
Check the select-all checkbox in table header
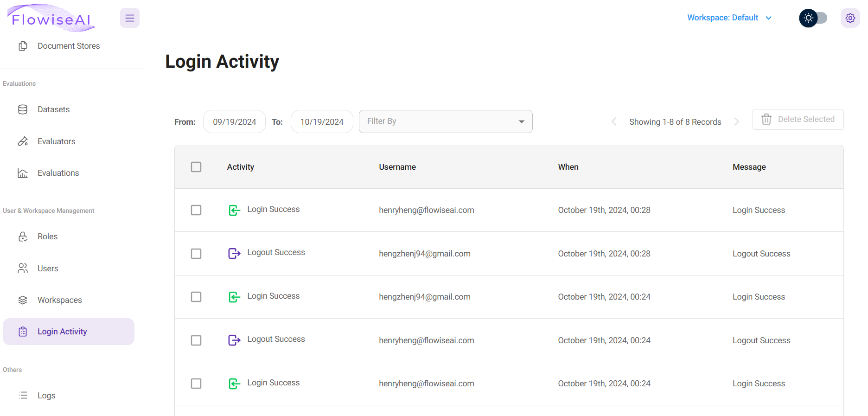click(x=196, y=167)
